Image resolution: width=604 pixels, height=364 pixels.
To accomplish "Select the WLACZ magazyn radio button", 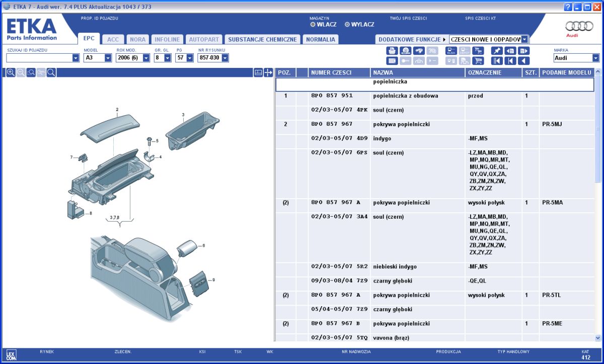I will [x=313, y=24].
